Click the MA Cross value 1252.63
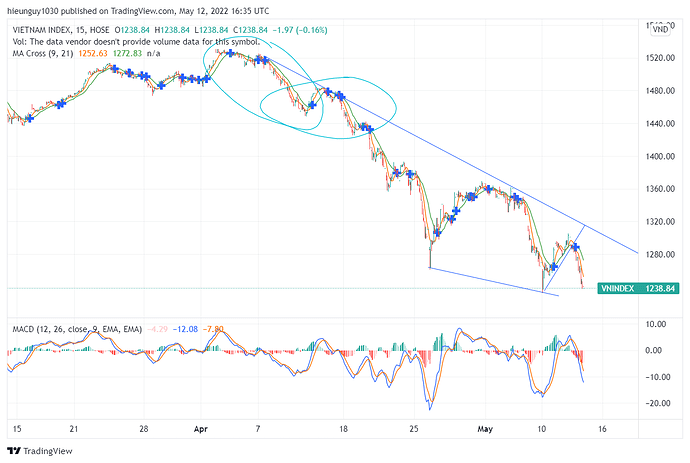 point(93,53)
